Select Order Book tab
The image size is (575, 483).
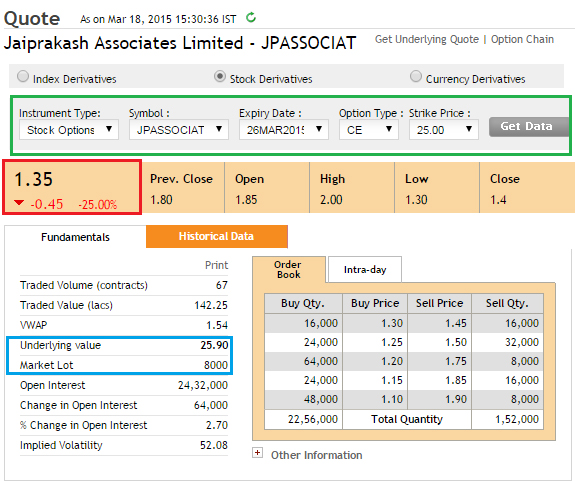pos(289,270)
